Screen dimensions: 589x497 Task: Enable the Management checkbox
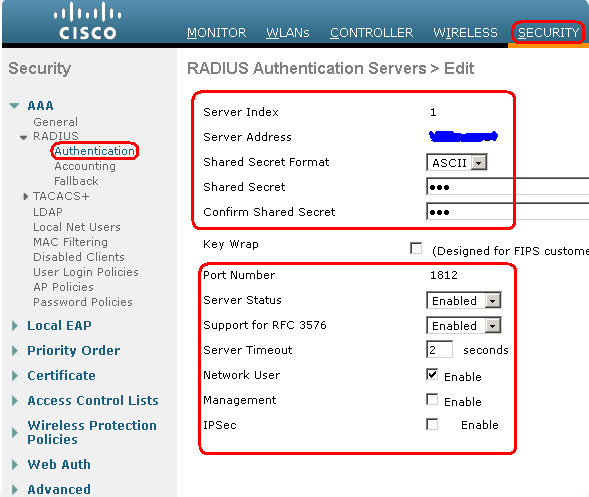click(x=432, y=399)
